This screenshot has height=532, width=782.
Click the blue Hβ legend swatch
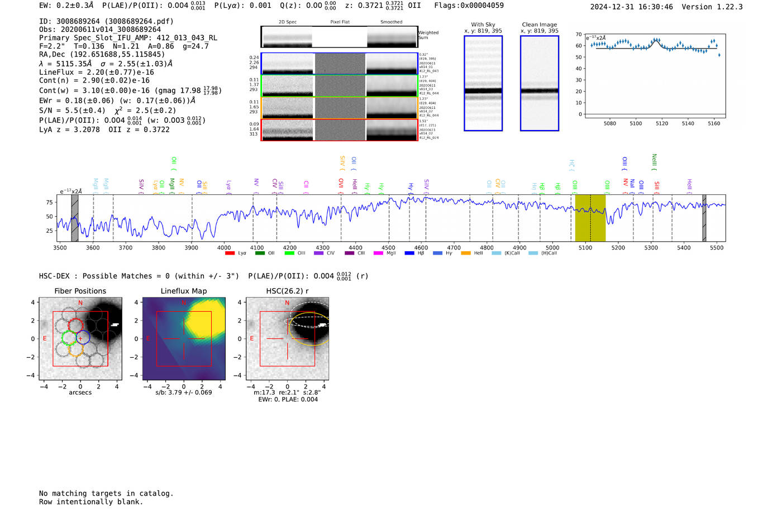point(409,253)
